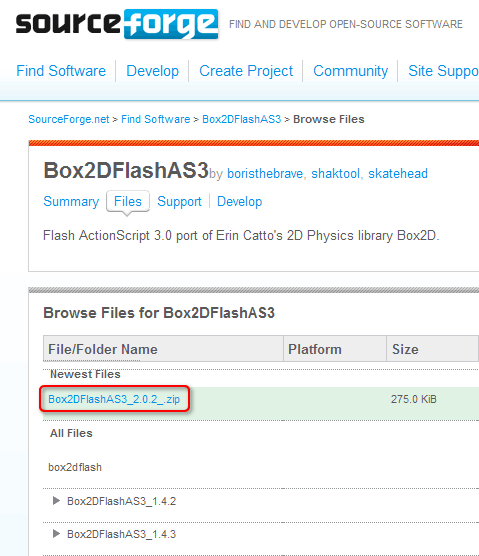This screenshot has height=556, width=479.
Task: Switch to the Summary tab
Action: tap(71, 201)
